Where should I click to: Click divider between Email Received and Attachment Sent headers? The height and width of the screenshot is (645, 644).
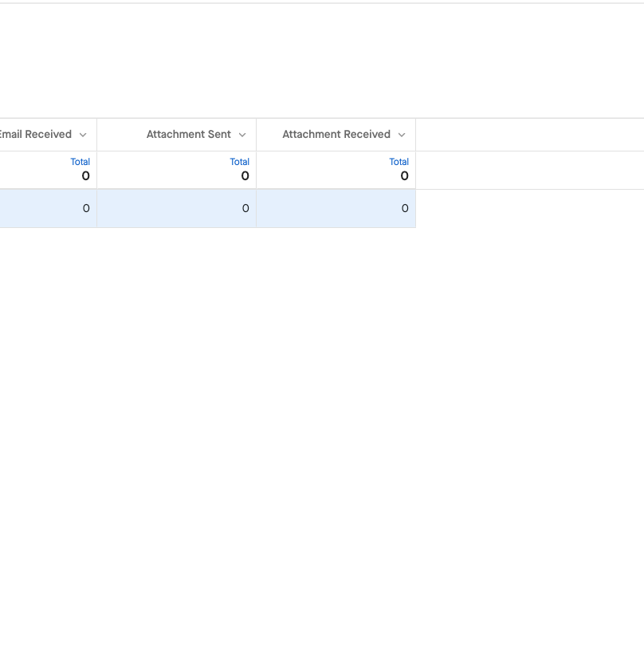96,135
